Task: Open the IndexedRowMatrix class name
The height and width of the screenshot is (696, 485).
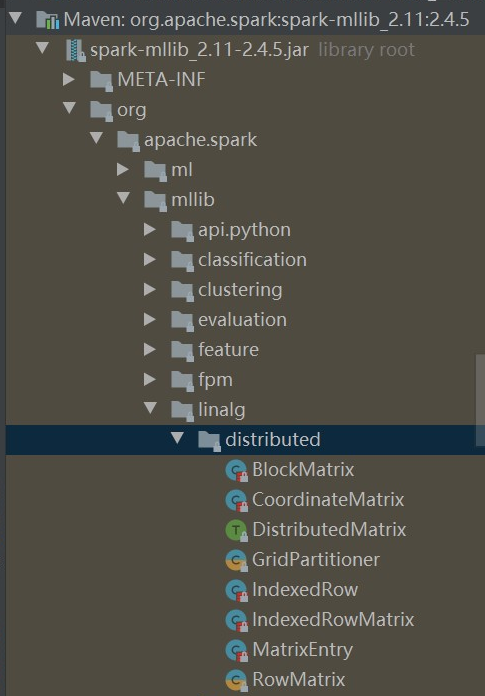Action: pyautogui.click(x=333, y=619)
